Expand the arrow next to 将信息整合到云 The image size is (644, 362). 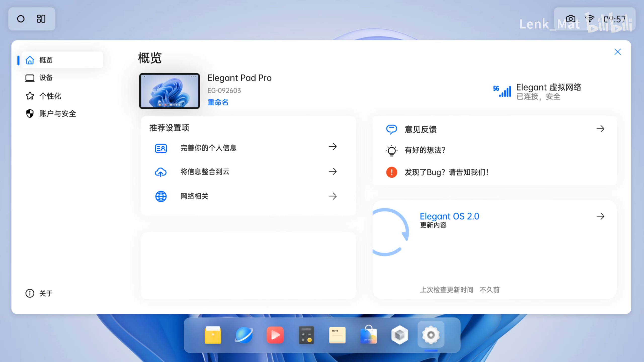click(x=333, y=171)
